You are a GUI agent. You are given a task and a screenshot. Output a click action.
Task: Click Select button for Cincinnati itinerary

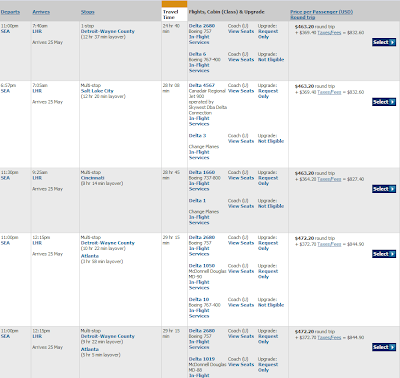(384, 189)
